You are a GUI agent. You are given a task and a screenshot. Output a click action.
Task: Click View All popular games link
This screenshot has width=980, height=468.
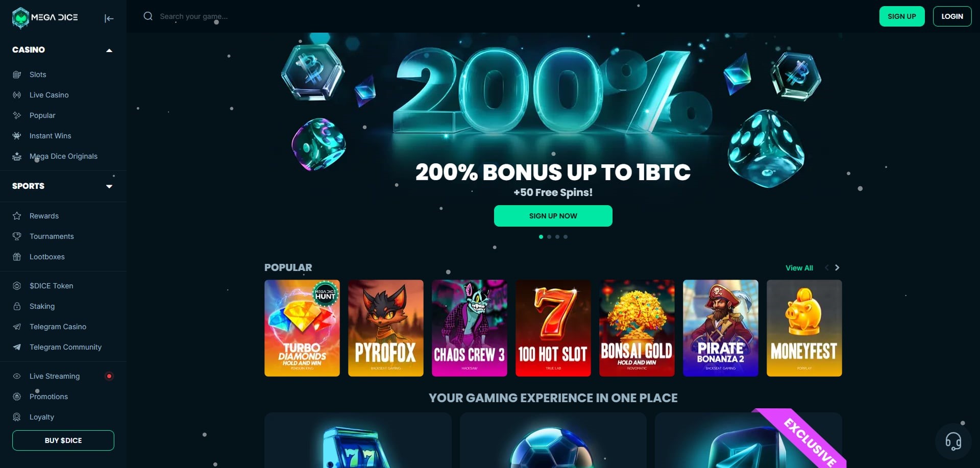799,268
